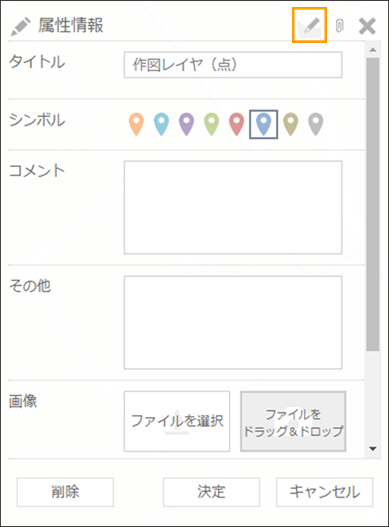Focus the コメント text area
The width and height of the screenshot is (389, 527).
[x=233, y=207]
